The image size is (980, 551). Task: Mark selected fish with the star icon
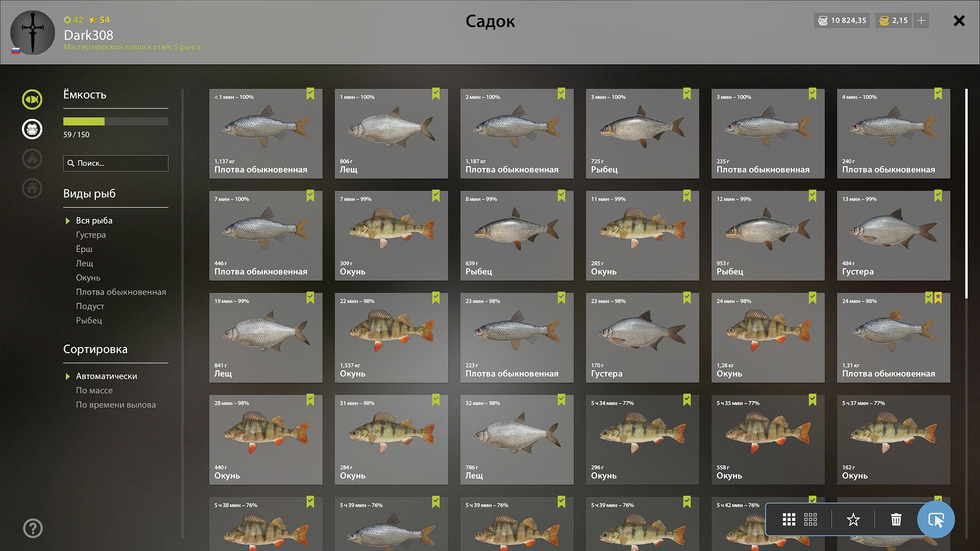point(853,519)
